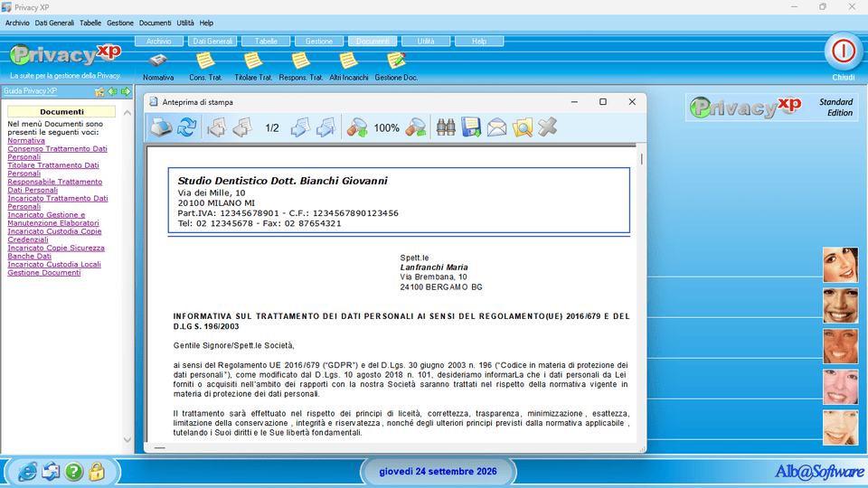Click the Guida Privacy XP panel title
This screenshot has height=488, width=868.
pyautogui.click(x=30, y=91)
